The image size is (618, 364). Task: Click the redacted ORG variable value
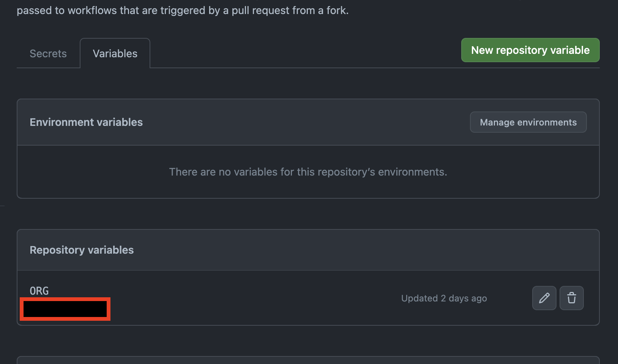click(65, 309)
